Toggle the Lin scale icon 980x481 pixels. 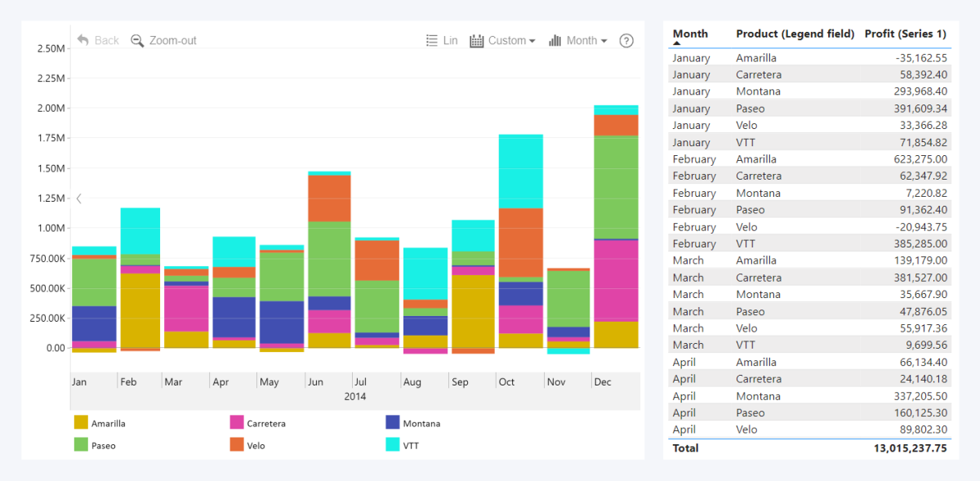tap(432, 41)
